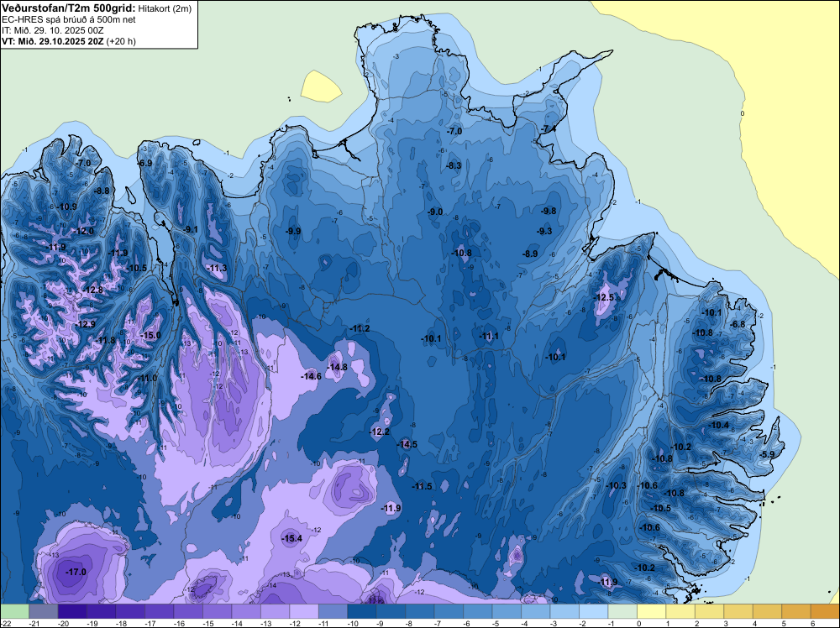Click the -15.0 temperature label
840x628 pixels.
coord(150,335)
